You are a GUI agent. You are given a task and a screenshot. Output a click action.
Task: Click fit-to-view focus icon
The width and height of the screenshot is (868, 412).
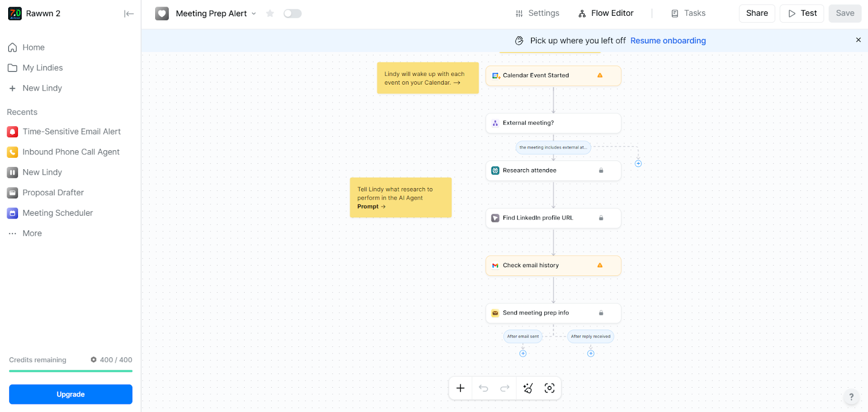(550, 388)
